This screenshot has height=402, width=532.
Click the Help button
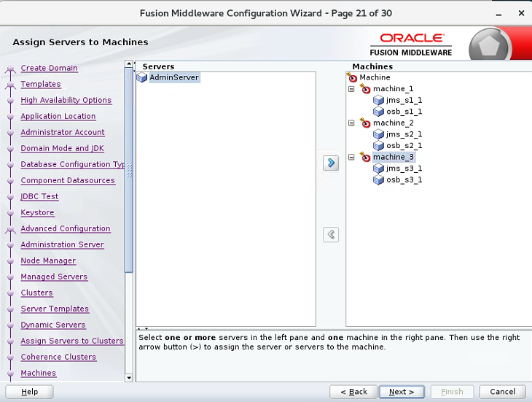point(30,392)
